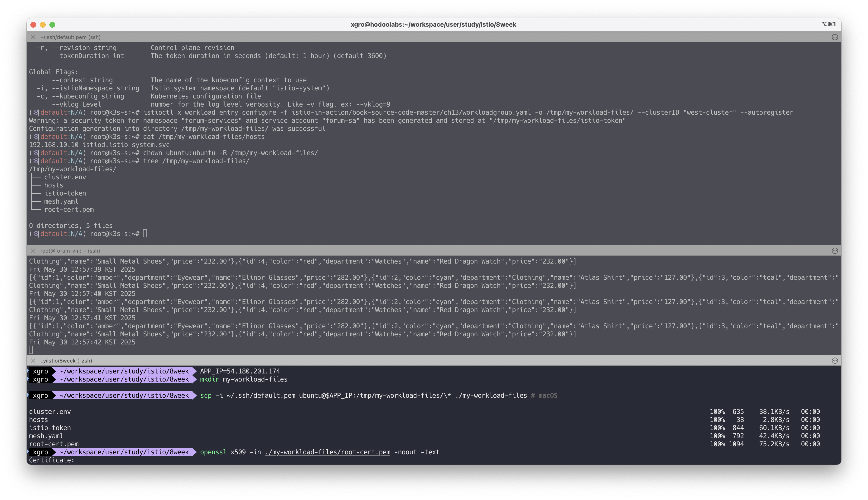Click the red close window button

point(33,25)
